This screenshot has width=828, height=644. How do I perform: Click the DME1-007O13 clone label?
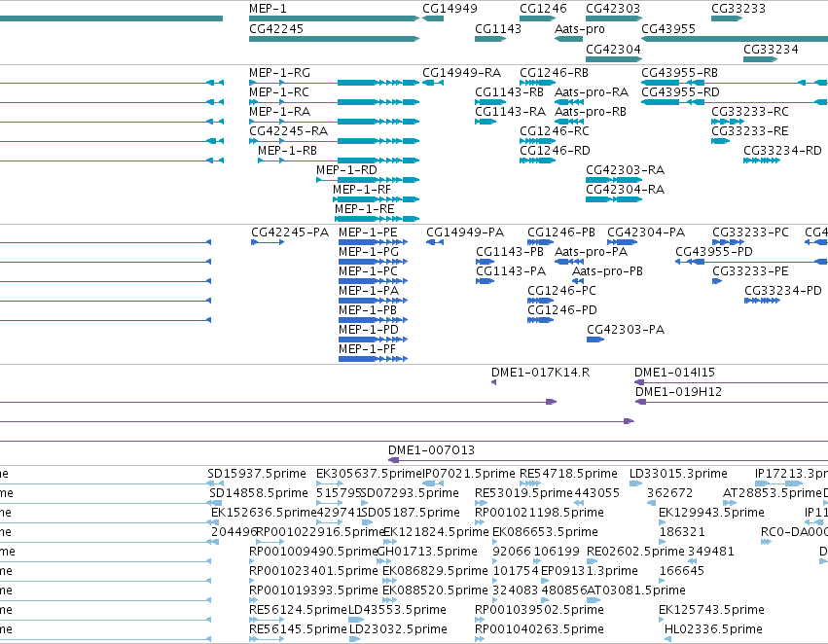point(431,450)
